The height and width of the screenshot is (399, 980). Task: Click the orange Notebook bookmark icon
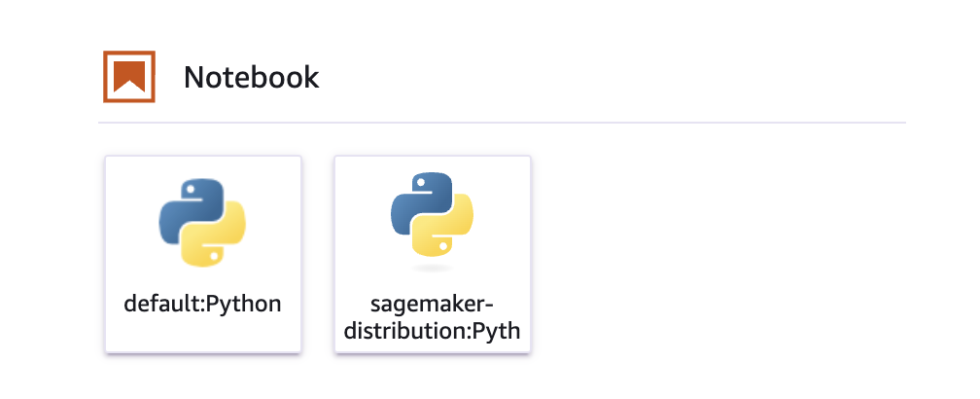129,76
